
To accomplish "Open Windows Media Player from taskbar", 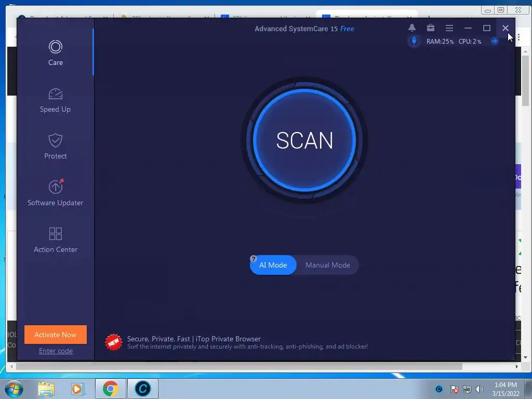I will (77, 389).
